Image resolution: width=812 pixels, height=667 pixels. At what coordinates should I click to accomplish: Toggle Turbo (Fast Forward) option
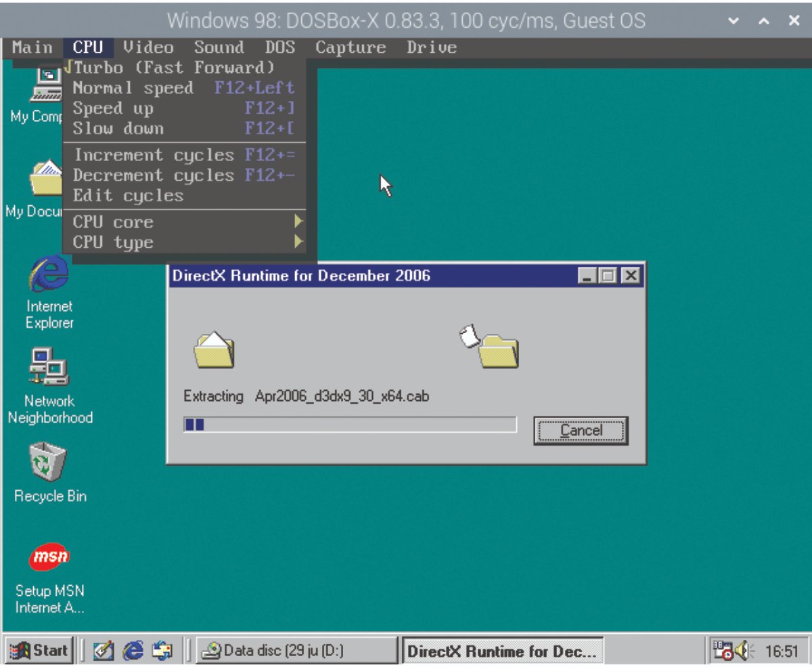(x=184, y=68)
